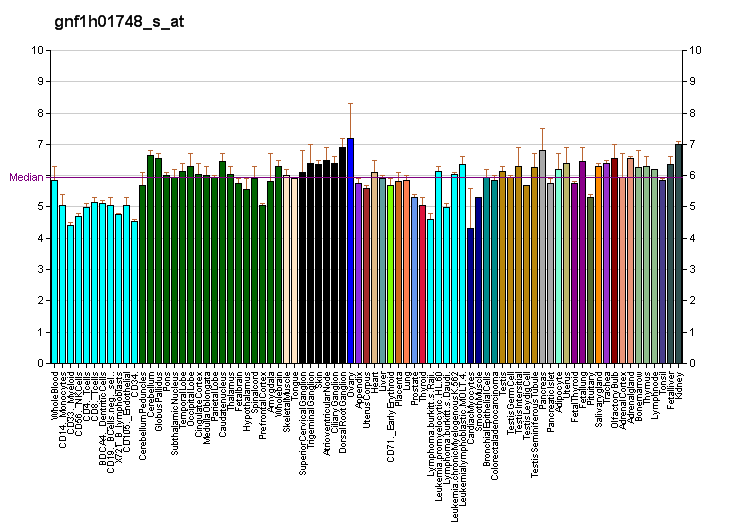Click the Kidney x-axis label

pyautogui.click(x=680, y=384)
